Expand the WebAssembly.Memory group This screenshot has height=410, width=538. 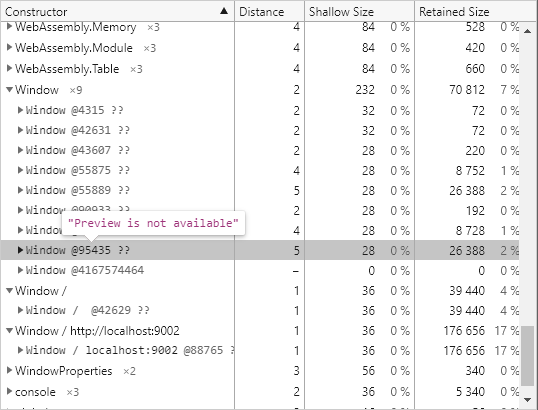click(x=10, y=26)
